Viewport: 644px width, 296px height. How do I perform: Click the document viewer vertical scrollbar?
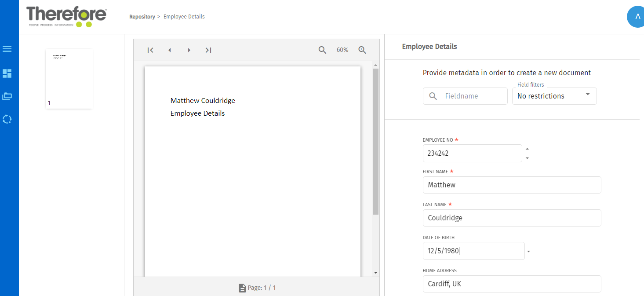[x=375, y=141]
